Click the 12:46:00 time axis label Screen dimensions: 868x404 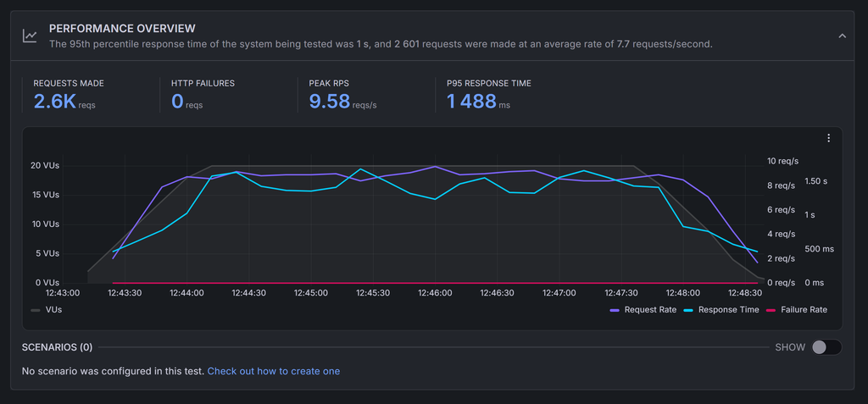pos(435,293)
